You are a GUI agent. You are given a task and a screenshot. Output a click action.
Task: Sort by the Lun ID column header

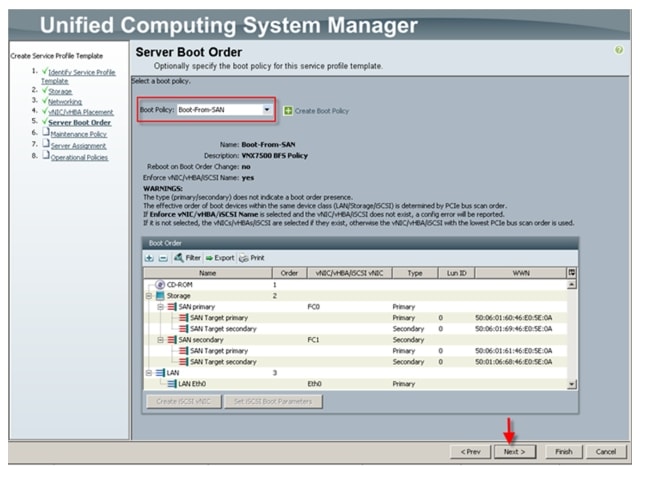tap(457, 273)
